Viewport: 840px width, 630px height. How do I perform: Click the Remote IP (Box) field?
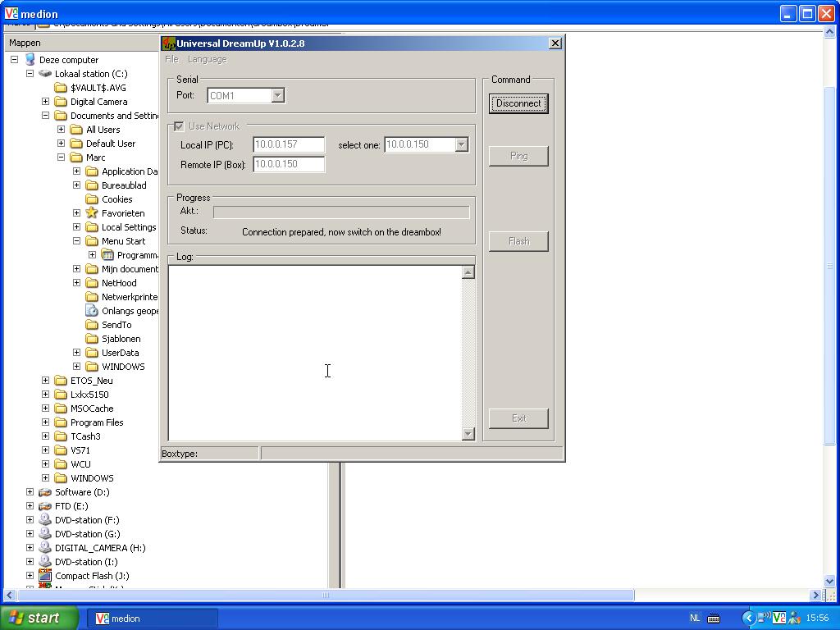pos(289,164)
